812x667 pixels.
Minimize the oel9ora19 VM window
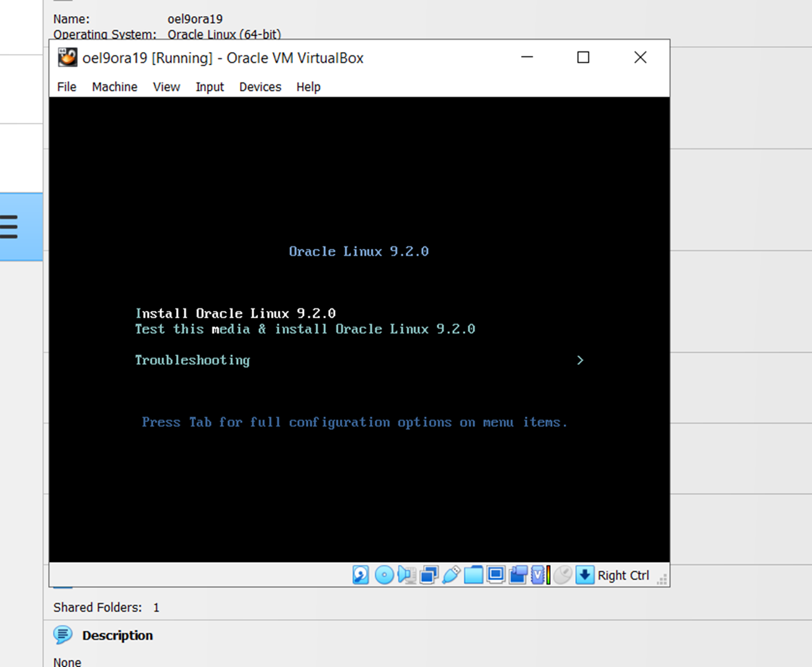pos(527,57)
